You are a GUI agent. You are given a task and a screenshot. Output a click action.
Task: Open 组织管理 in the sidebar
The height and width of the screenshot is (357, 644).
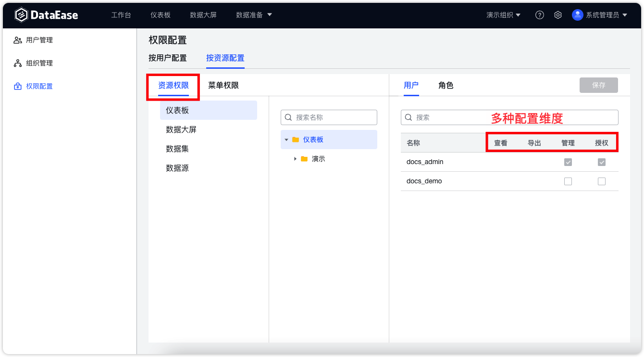click(39, 63)
